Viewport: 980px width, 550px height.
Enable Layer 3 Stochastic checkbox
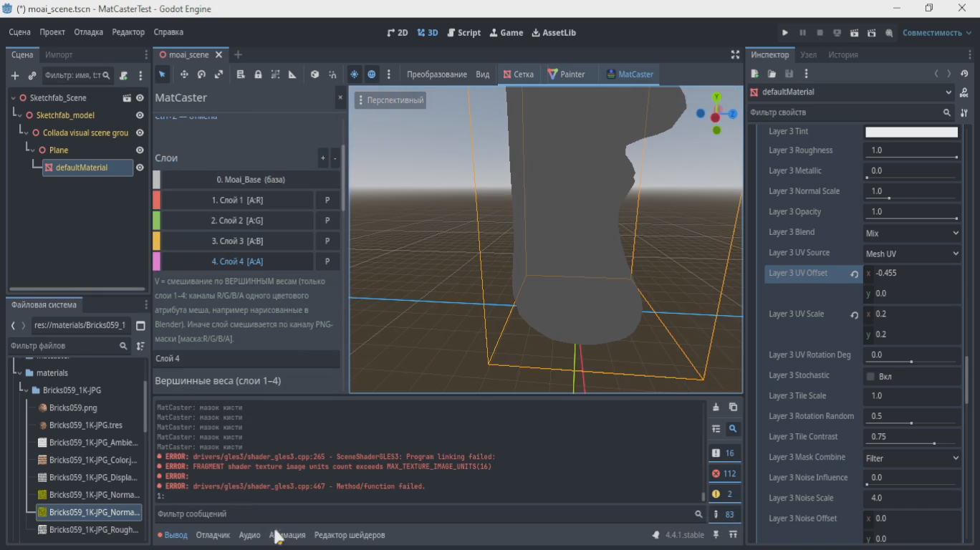(x=870, y=376)
